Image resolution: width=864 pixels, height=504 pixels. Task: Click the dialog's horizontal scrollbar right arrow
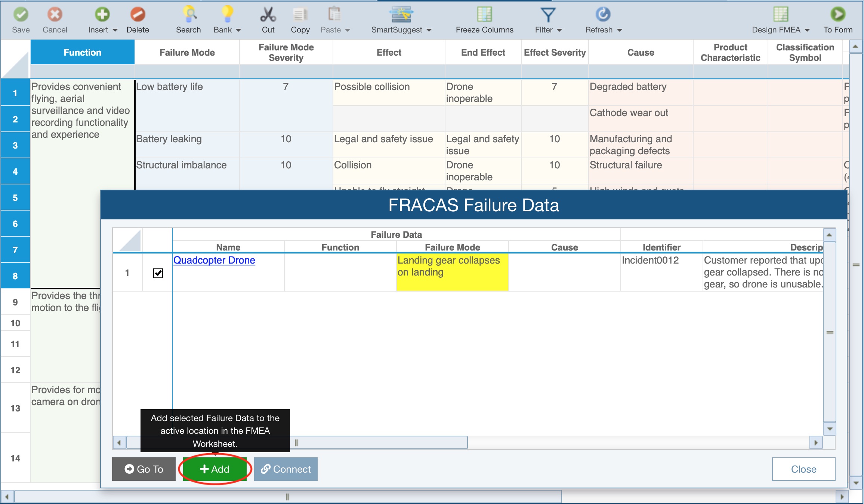click(x=816, y=443)
